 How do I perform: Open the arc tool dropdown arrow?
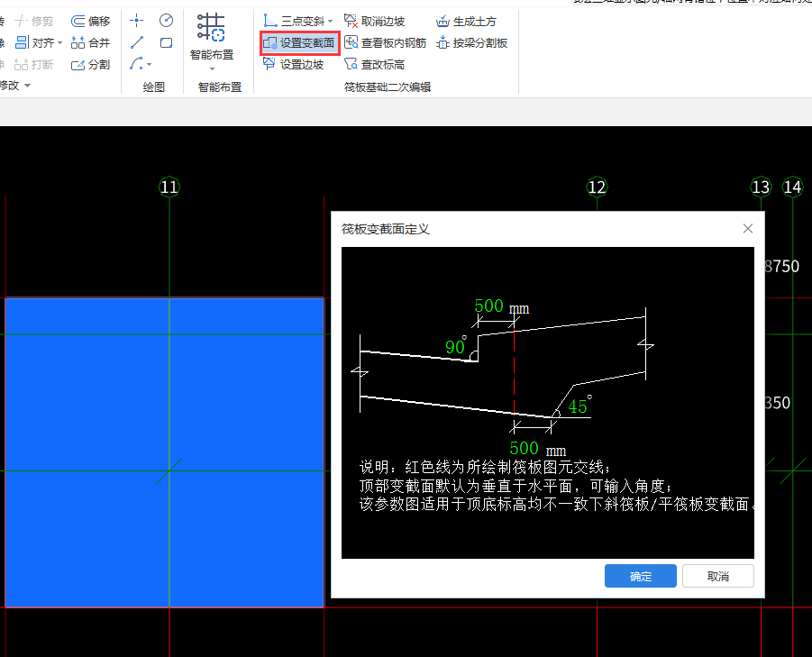coord(149,65)
